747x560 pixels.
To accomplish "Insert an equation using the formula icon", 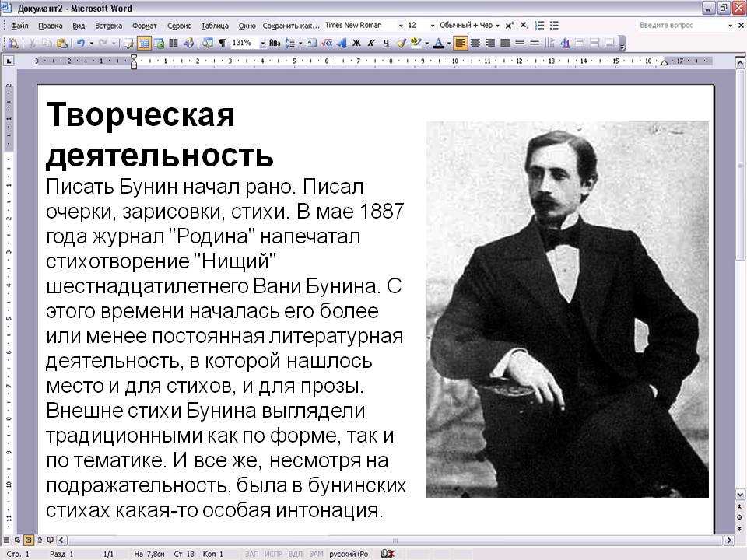I will click(327, 43).
